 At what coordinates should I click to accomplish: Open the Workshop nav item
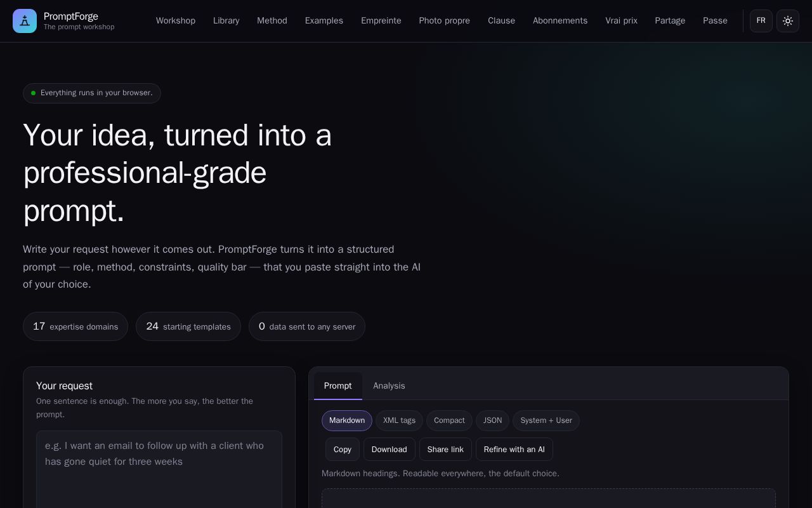pos(176,21)
